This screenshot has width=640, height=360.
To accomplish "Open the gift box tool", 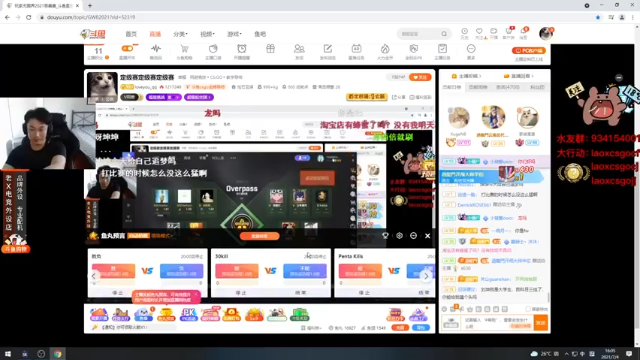I will (270, 49).
